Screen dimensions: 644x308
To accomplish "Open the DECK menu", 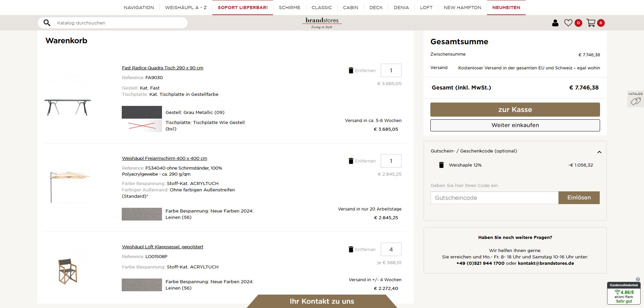I will point(376,7).
